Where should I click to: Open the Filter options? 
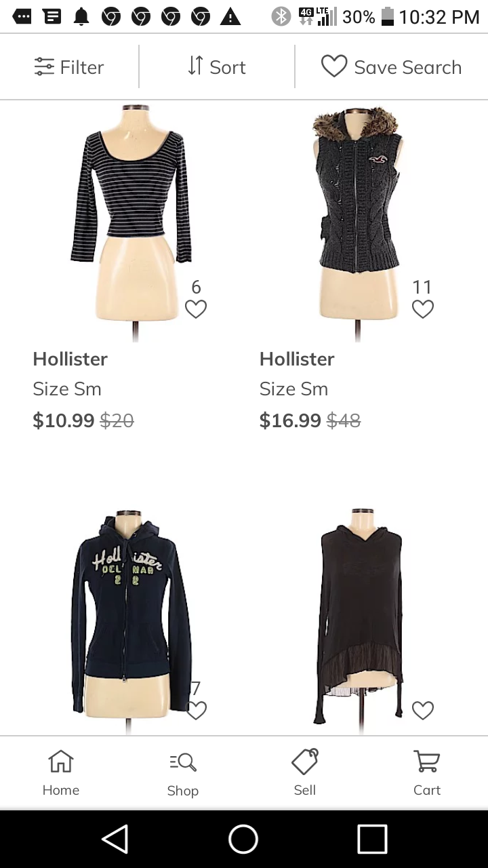coord(69,67)
